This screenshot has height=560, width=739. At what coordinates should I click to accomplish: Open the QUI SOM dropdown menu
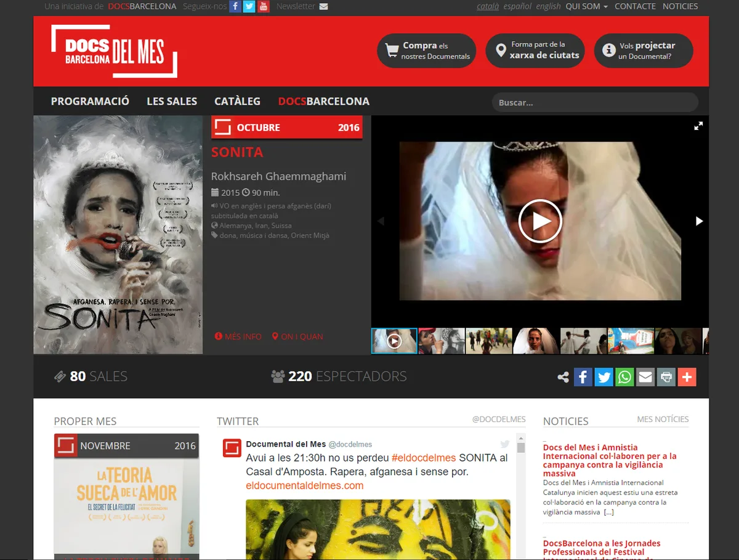[586, 6]
